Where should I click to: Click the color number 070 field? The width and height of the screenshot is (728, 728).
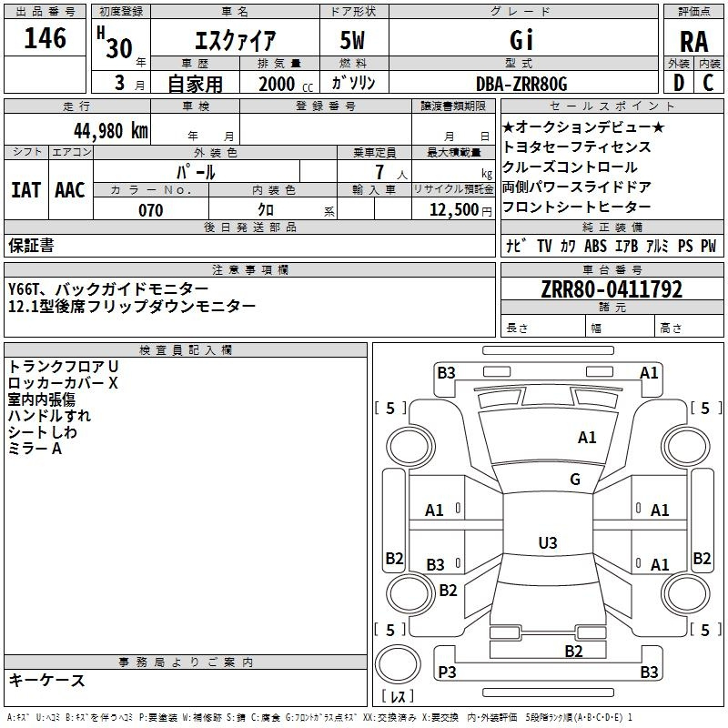tap(151, 210)
